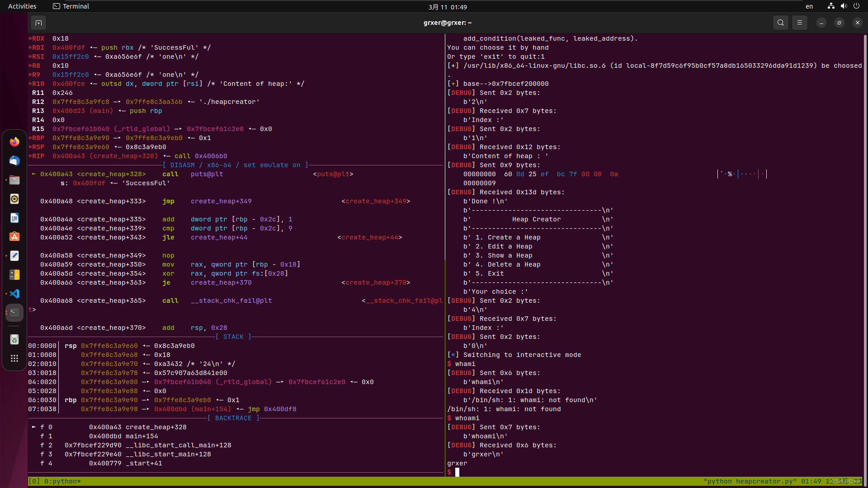Click the network status icon
This screenshot has width=868, height=488.
click(830, 6)
